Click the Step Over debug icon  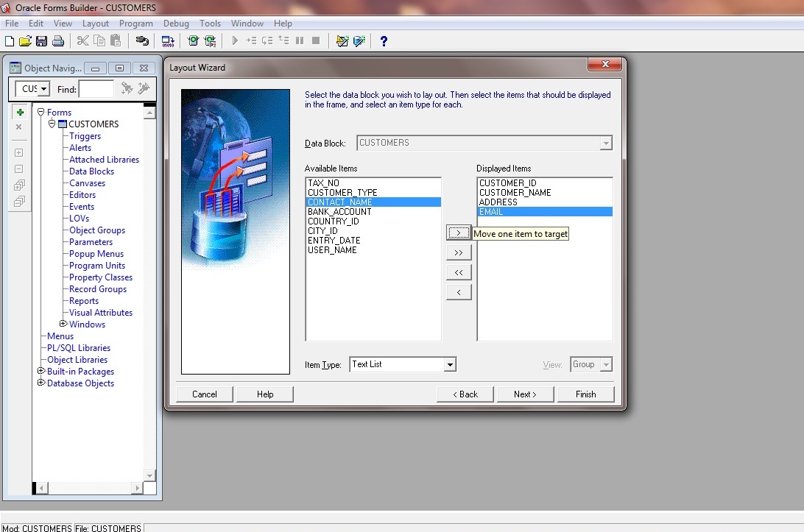(267, 40)
